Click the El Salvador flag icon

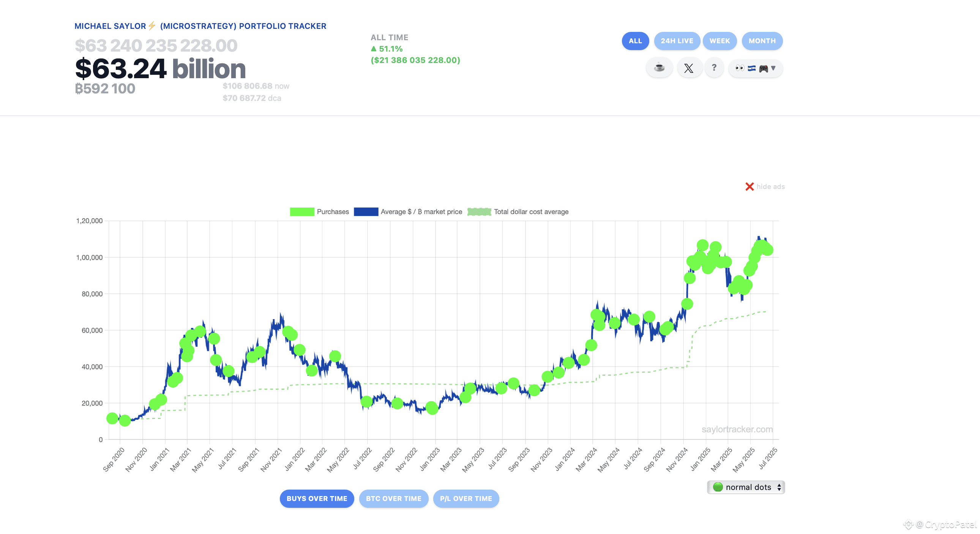point(751,68)
